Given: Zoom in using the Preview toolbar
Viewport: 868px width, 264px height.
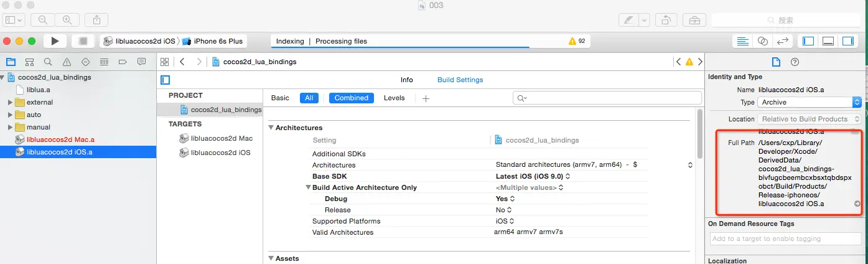Looking at the screenshot, I should pyautogui.click(x=67, y=20).
